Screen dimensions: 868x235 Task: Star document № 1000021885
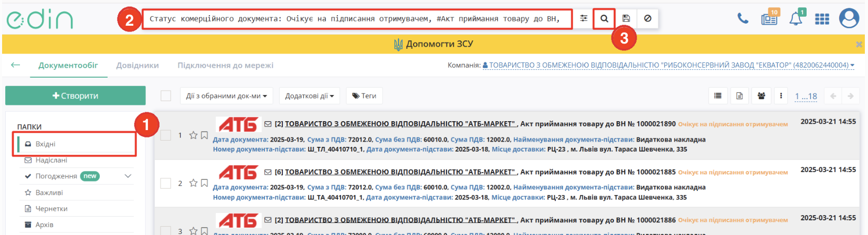(x=193, y=183)
